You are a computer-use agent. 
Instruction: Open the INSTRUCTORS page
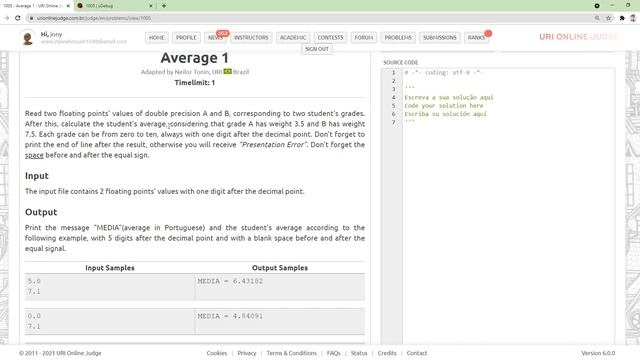[x=251, y=38]
